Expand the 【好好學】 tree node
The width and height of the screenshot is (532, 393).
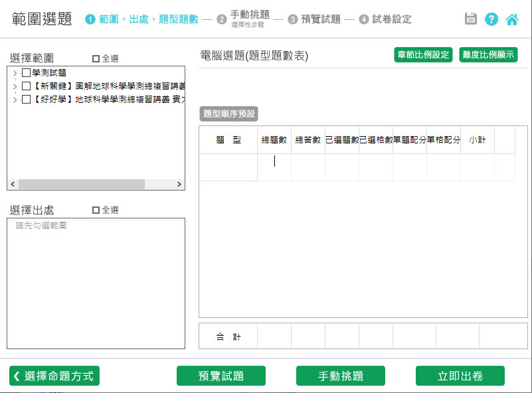click(15, 100)
